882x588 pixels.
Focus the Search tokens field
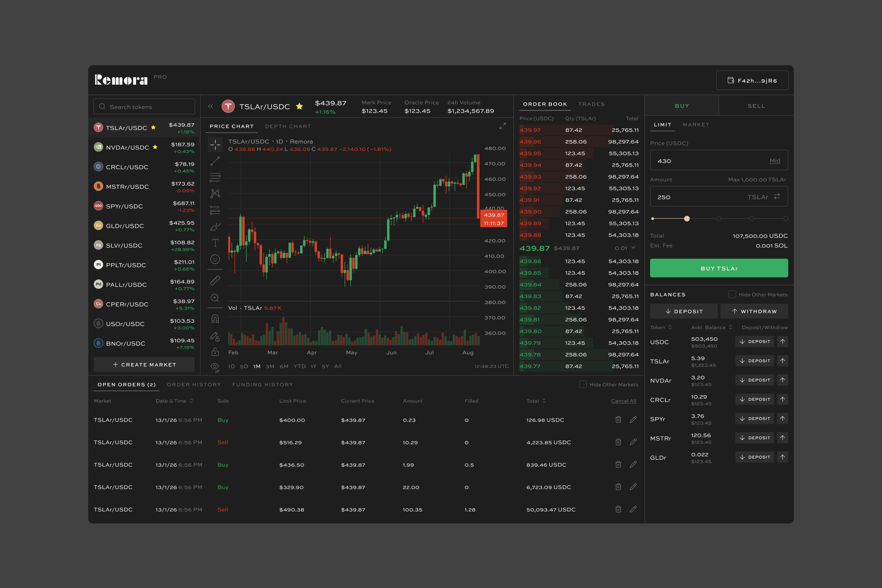pos(144,106)
